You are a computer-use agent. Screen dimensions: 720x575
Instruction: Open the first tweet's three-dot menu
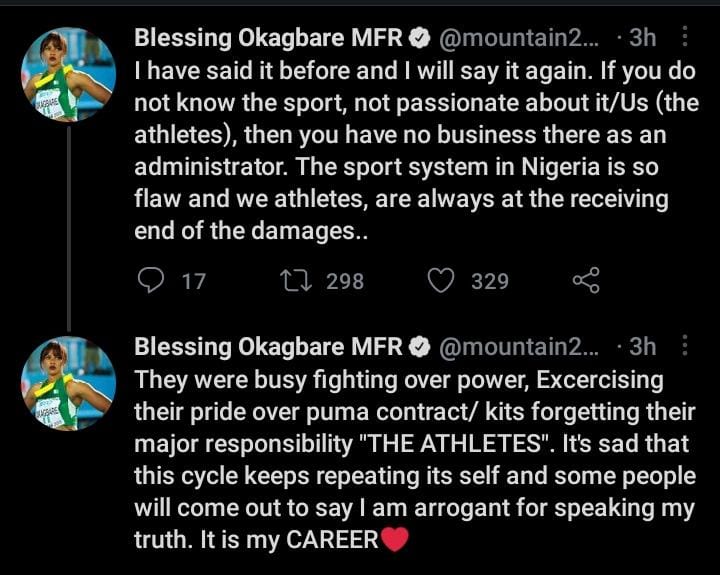click(685, 36)
